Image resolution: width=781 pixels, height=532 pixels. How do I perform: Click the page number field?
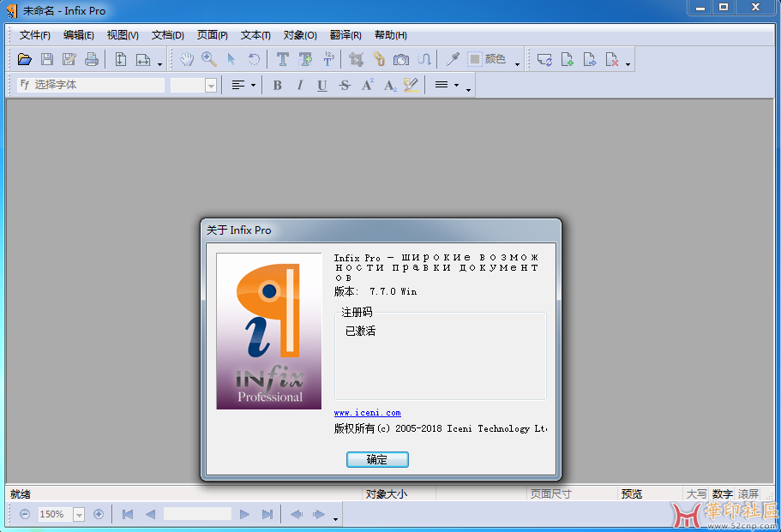[x=197, y=514]
